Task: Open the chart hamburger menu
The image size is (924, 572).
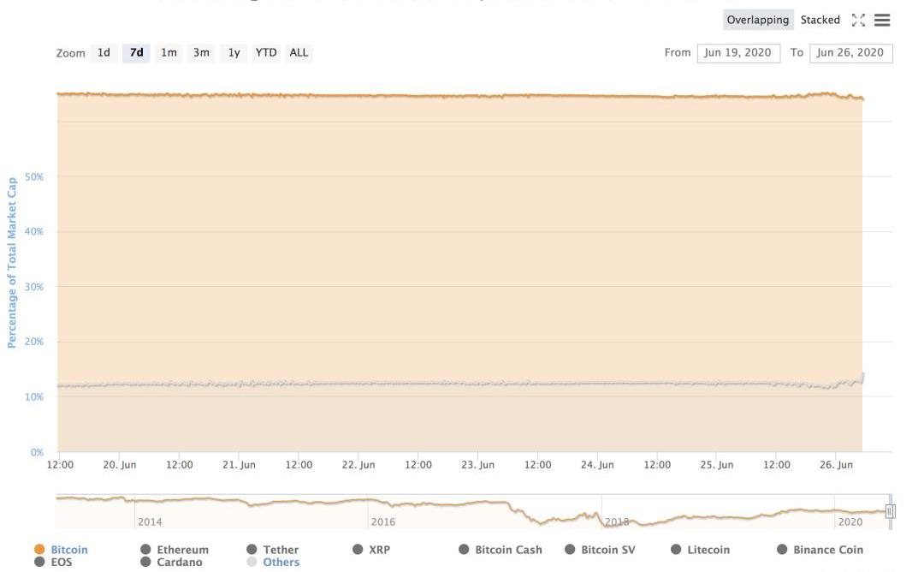Action: (x=882, y=20)
